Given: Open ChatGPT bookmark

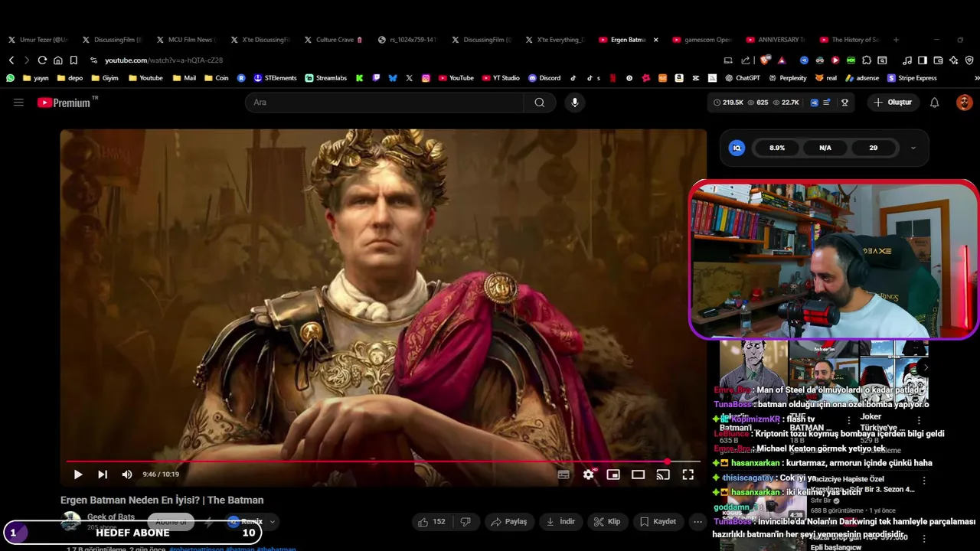Looking at the screenshot, I should (742, 78).
